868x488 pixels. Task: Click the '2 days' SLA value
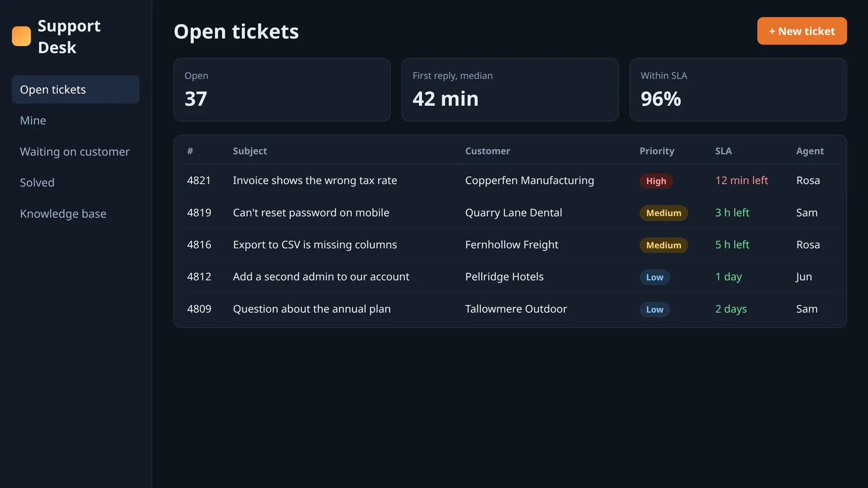click(731, 309)
